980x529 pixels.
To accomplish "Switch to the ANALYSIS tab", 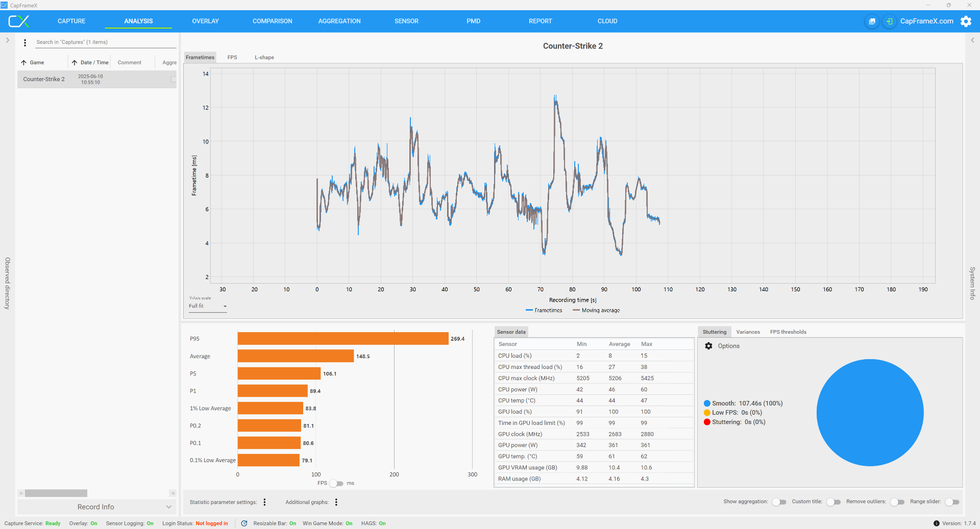I will (x=138, y=21).
